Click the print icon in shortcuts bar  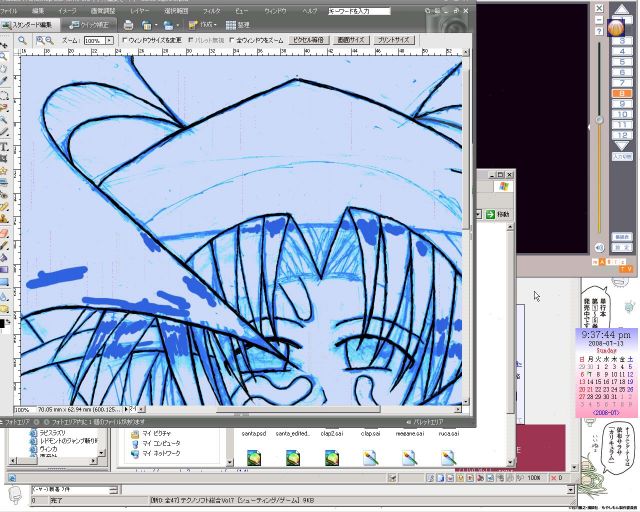pyautogui.click(x=128, y=25)
